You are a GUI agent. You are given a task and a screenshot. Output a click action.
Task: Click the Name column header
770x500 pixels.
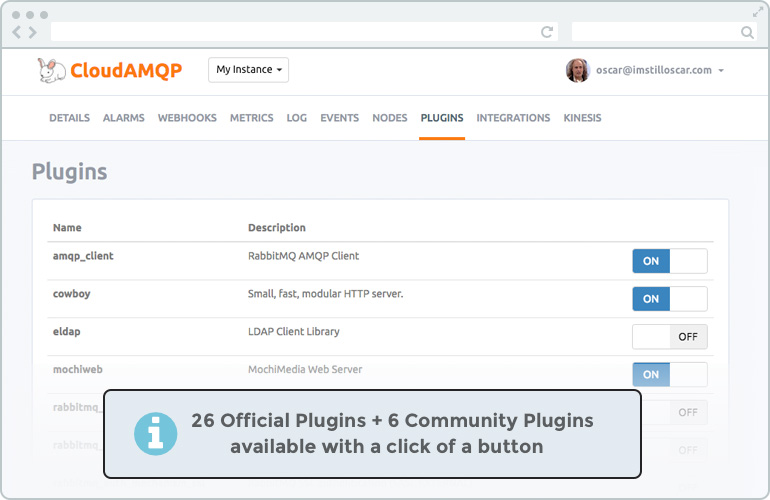point(67,227)
